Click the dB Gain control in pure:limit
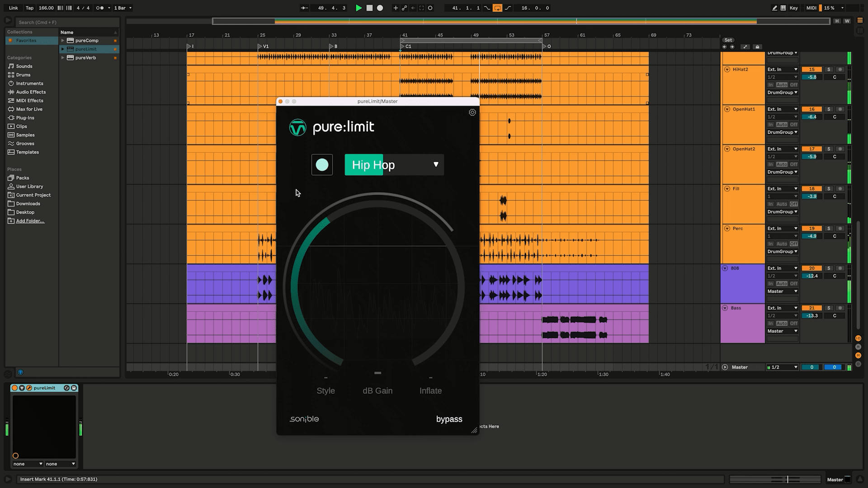 (x=377, y=390)
